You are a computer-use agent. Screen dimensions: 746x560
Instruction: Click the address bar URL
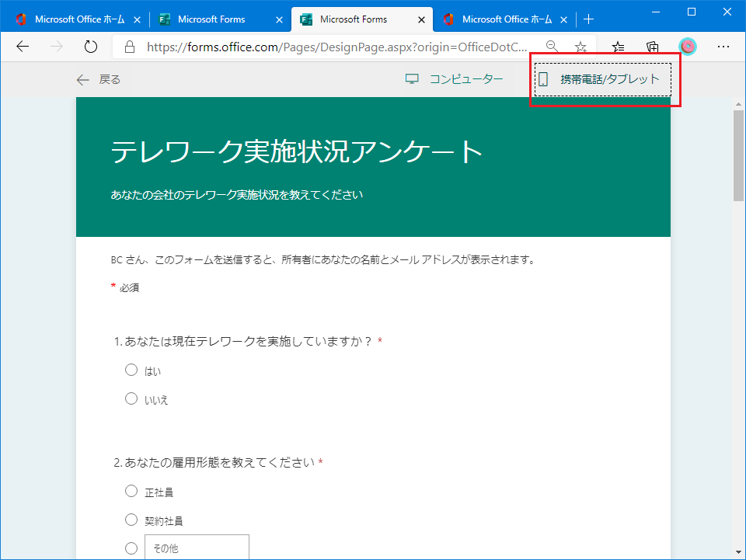coord(336,47)
